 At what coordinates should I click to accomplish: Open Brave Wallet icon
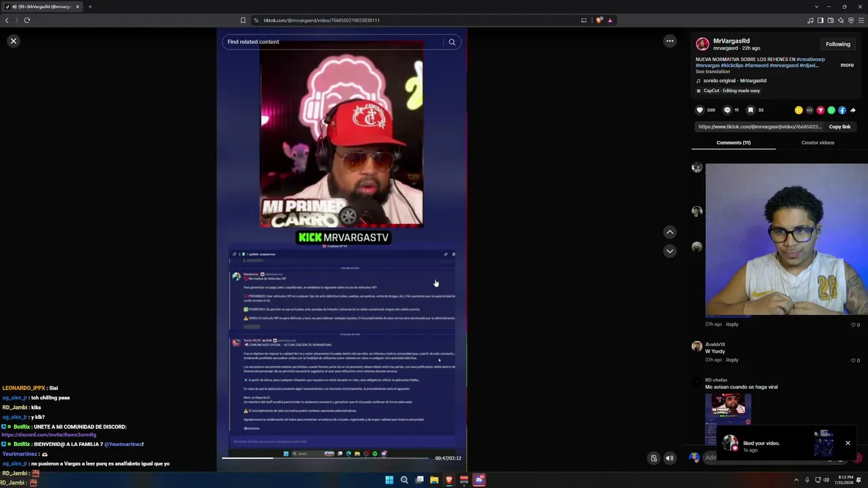pyautogui.click(x=830, y=20)
